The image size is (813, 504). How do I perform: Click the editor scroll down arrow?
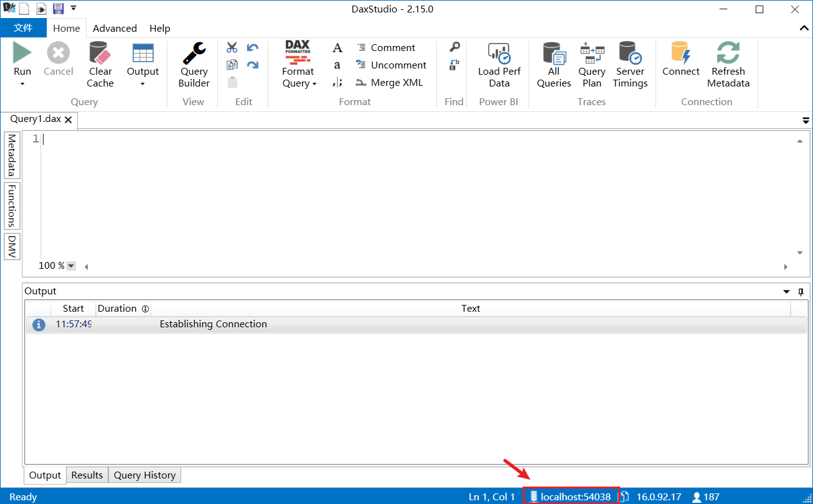[x=800, y=253]
